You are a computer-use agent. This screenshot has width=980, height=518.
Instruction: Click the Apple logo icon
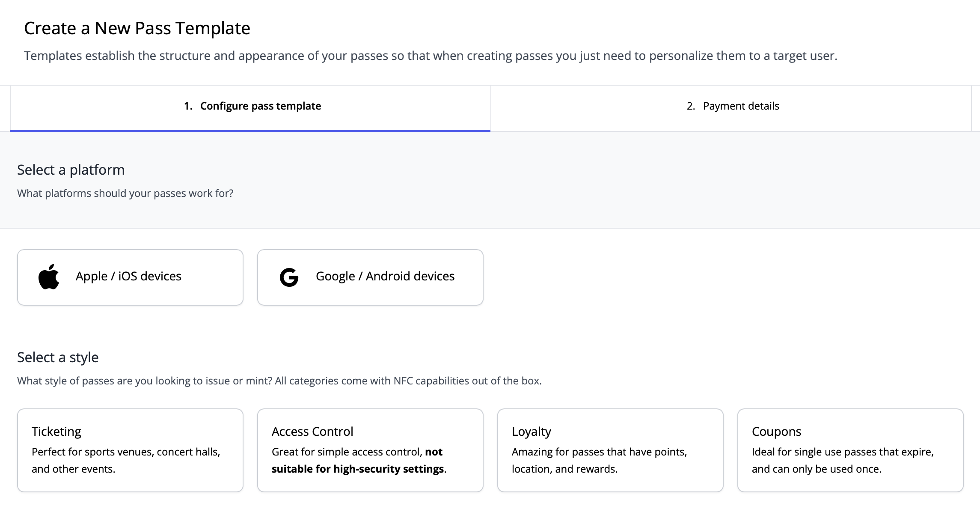click(x=49, y=277)
